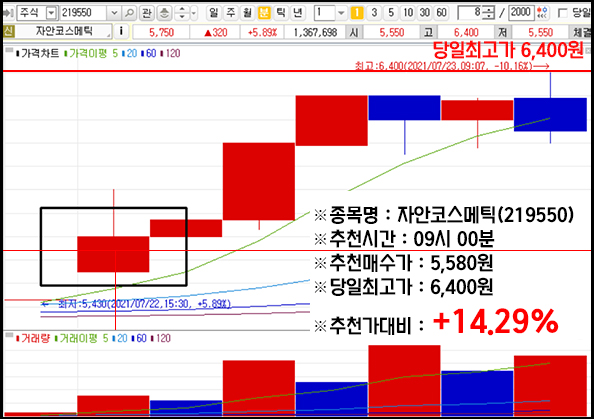Expand the 주식 market type dropdown
This screenshot has height=419, width=594.
51,13
